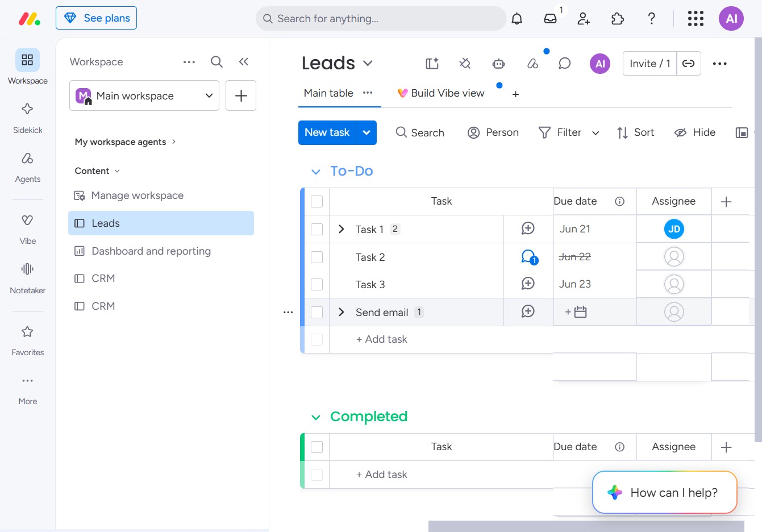Check the Task 2 row checkbox
Image resolution: width=762 pixels, height=532 pixels.
pyautogui.click(x=317, y=257)
